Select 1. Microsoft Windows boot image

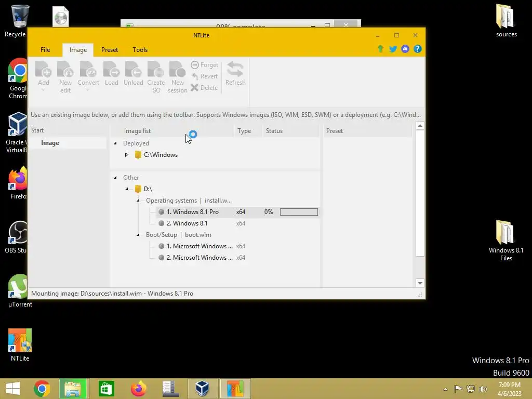point(199,246)
